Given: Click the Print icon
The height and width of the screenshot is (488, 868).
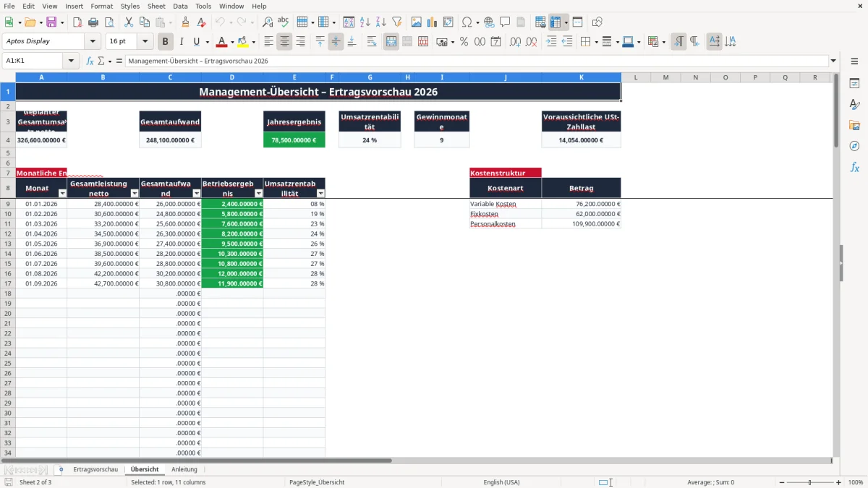Looking at the screenshot, I should click(x=93, y=22).
